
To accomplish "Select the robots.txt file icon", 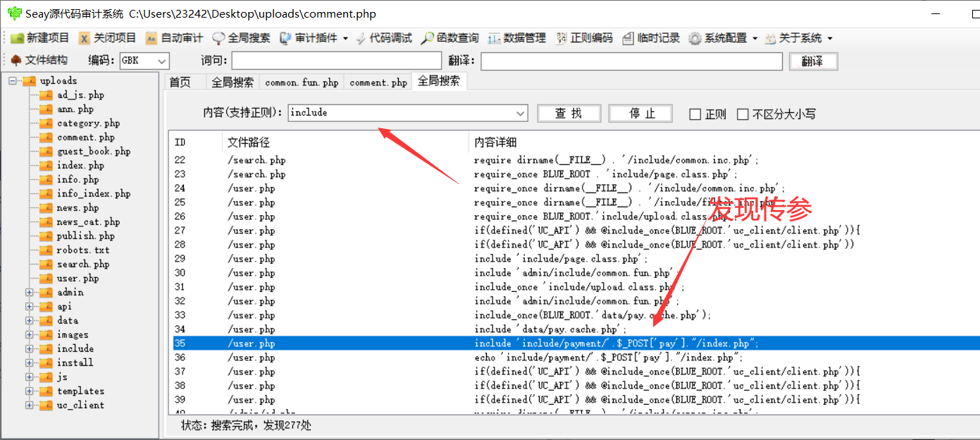I will pos(46,250).
